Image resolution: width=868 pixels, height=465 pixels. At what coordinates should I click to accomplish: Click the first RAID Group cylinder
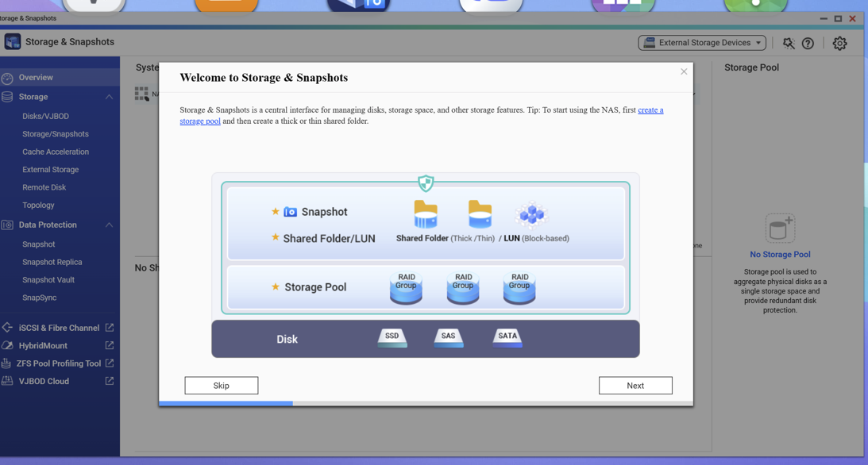tap(406, 287)
